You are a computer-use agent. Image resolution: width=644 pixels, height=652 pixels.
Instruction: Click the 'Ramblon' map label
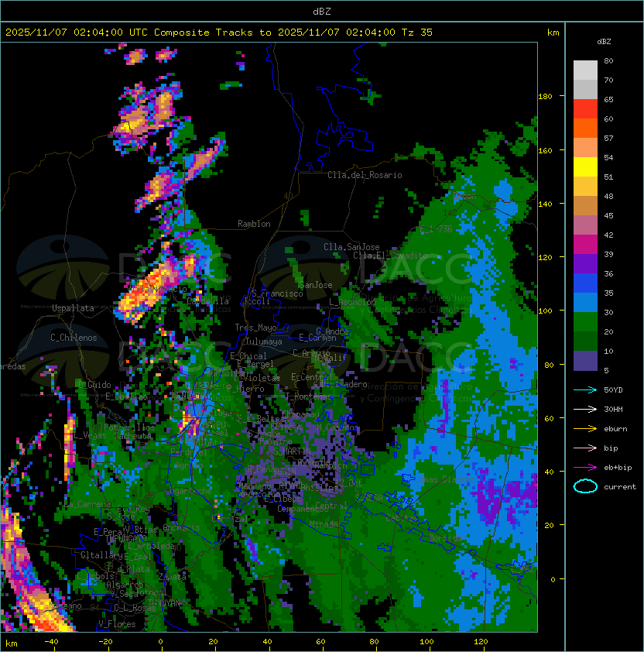(254, 224)
